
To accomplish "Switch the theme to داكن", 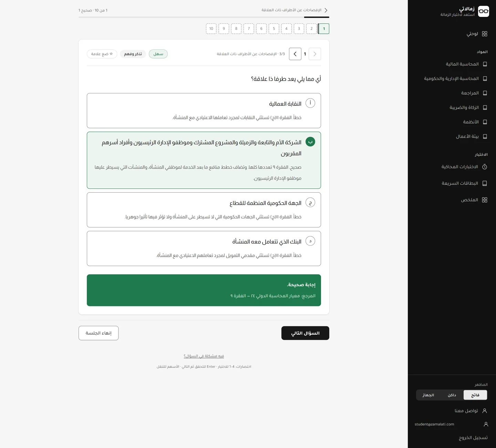I will tap(452, 395).
